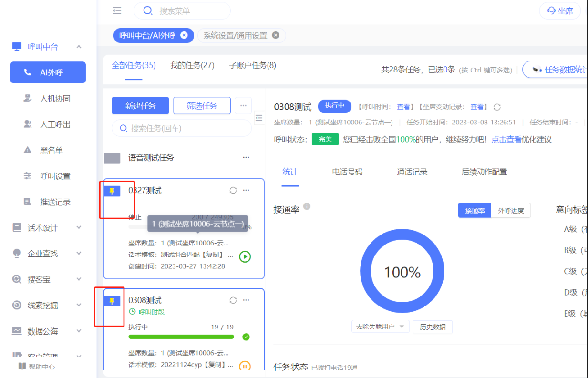588x378 pixels.
Task: Click the hamburger menu collapse icon
Action: tap(117, 10)
